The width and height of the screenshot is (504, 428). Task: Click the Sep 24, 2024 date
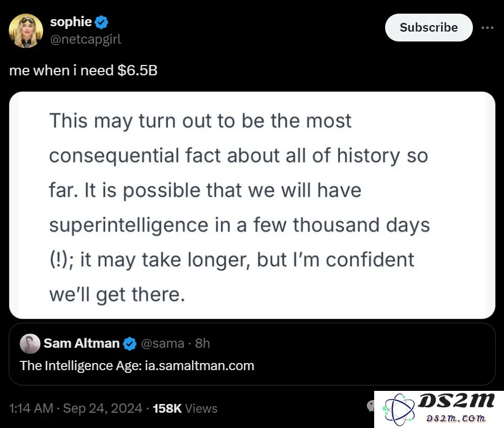tap(103, 408)
